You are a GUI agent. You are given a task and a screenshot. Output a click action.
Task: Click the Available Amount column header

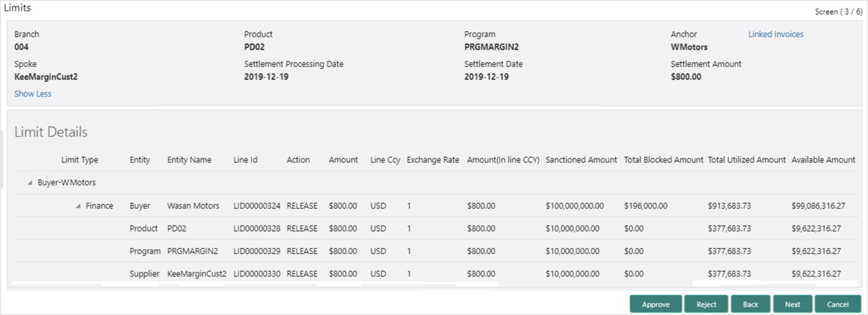point(823,160)
